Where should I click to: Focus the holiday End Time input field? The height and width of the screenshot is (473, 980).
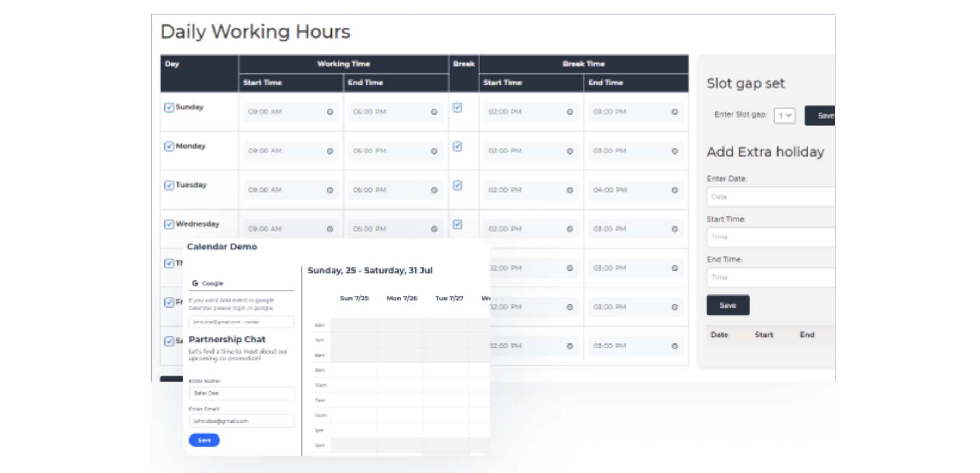pyautogui.click(x=771, y=278)
